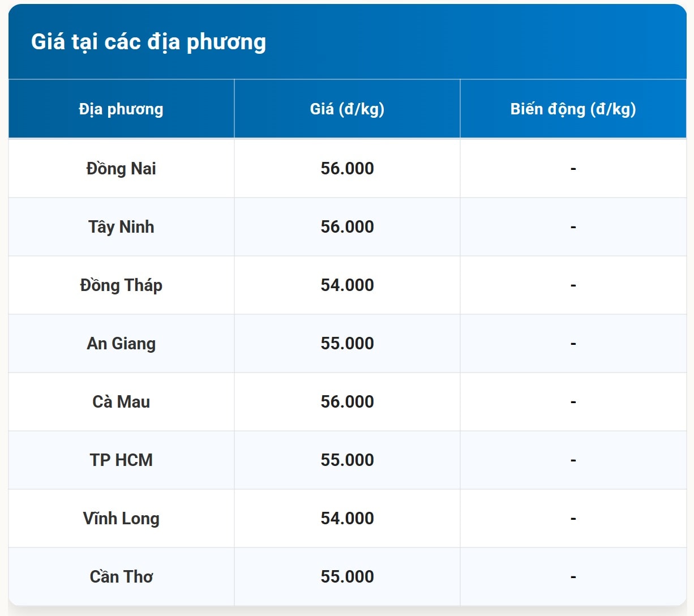Select the Tây Ninh location cell
The width and height of the screenshot is (694, 616).
(x=121, y=227)
